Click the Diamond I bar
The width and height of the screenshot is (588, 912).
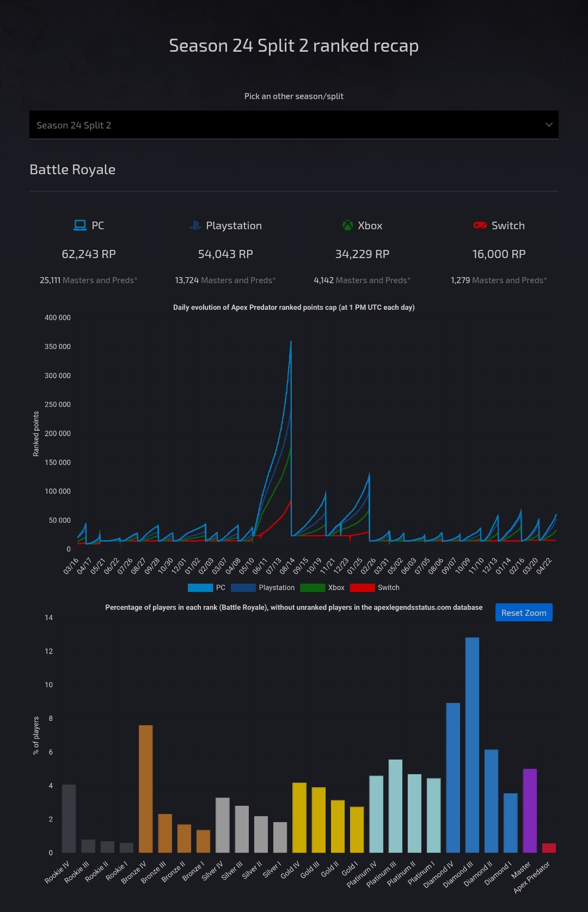click(511, 823)
